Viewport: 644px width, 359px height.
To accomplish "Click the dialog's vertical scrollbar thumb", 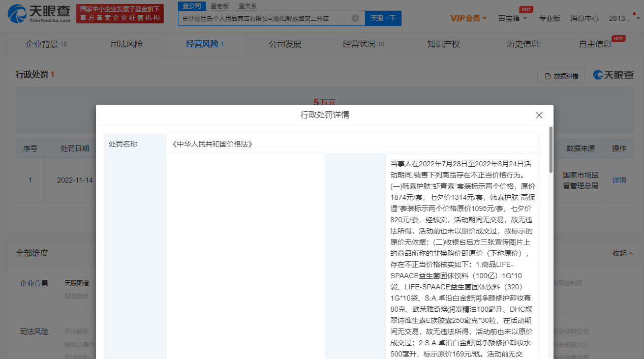I will pos(550,150).
